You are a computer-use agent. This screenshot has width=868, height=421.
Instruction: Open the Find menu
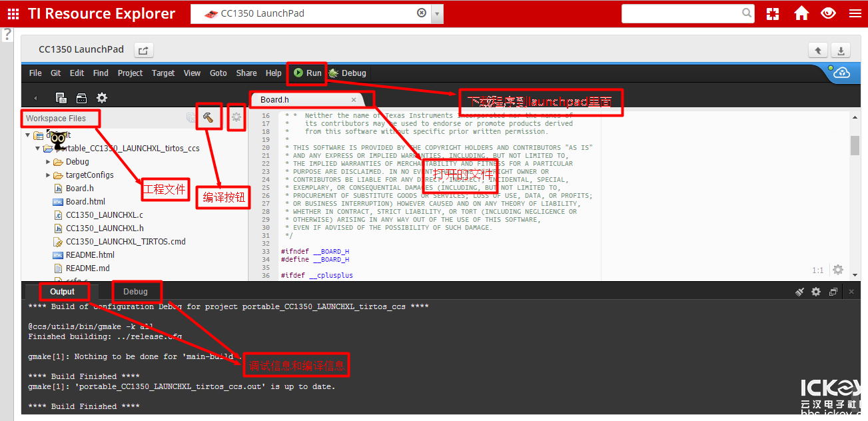101,73
